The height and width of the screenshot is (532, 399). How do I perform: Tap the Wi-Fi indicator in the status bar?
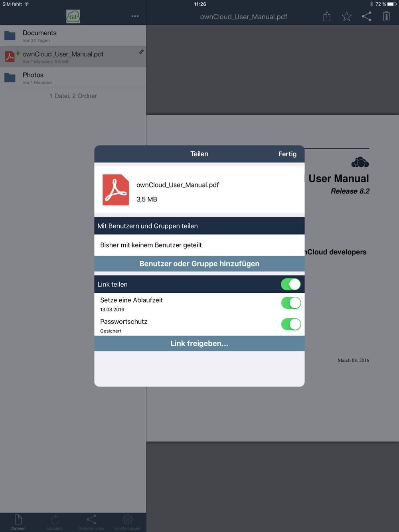tap(27, 4)
